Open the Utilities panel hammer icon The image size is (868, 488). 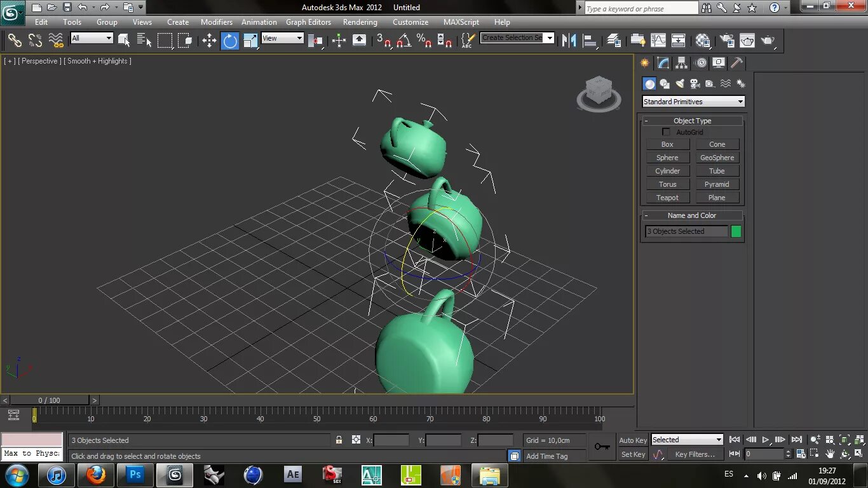tap(736, 63)
